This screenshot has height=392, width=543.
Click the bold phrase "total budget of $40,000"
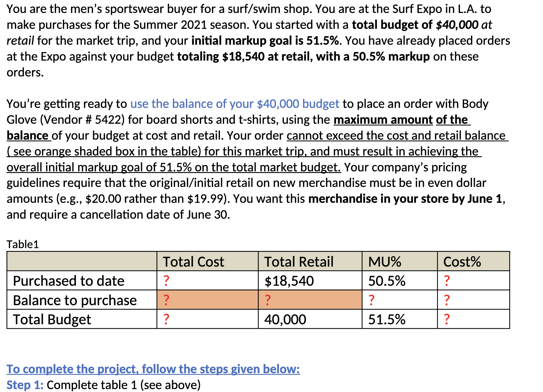pyautogui.click(x=415, y=25)
